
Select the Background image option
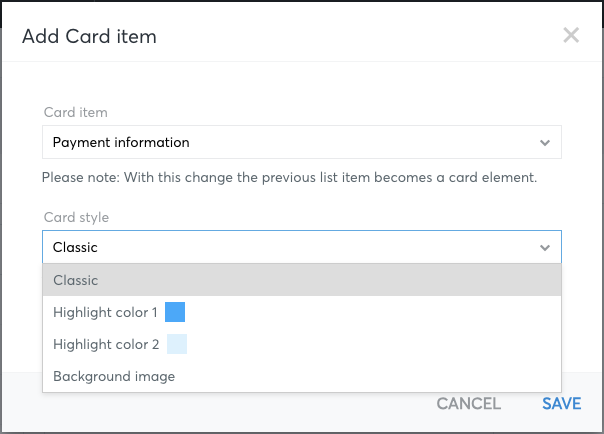(302, 376)
